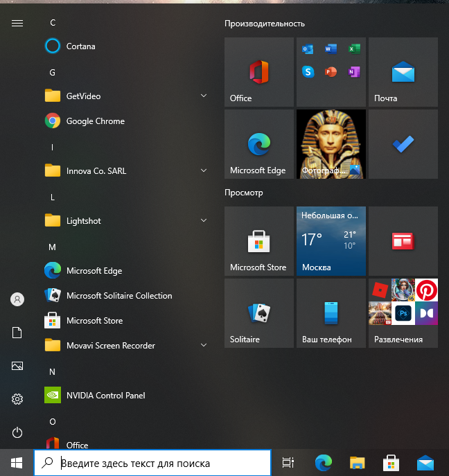Image resolution: width=449 pixels, height=476 pixels.
Task: Open the user account menu
Action: pos(17,299)
